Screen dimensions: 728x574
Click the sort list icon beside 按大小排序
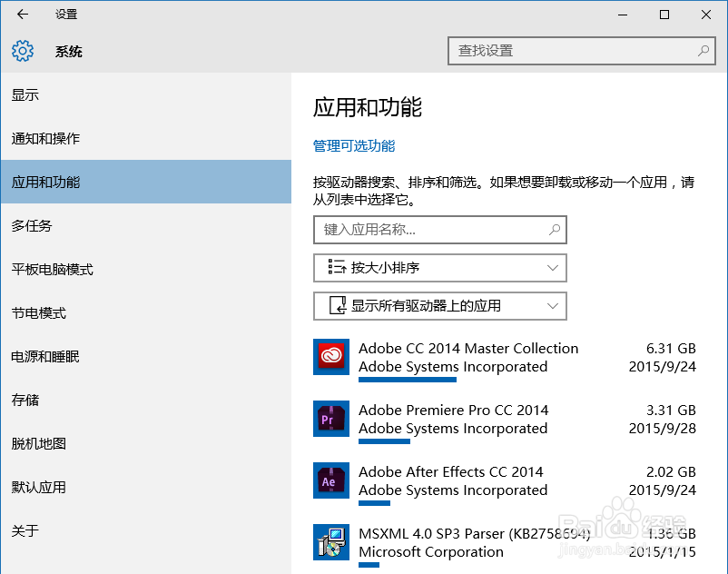(337, 267)
